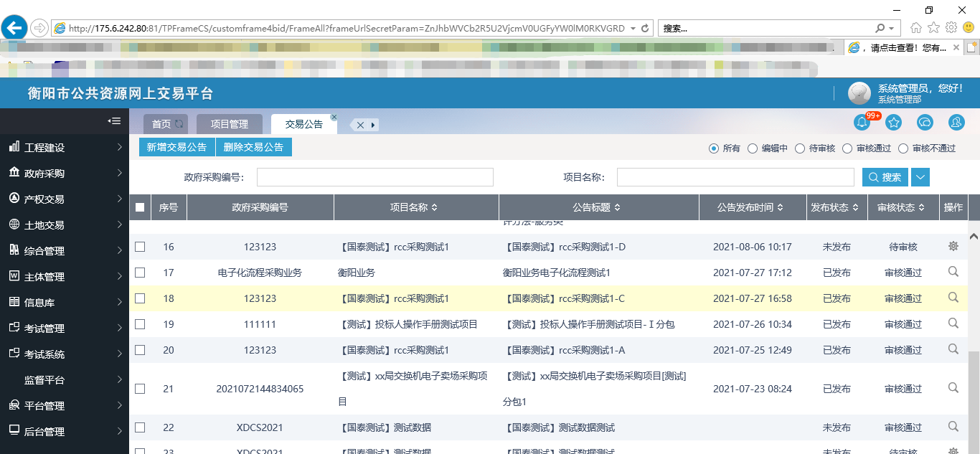The image size is (980, 454).
Task: Click the browser back arrow button
Action: 14,28
